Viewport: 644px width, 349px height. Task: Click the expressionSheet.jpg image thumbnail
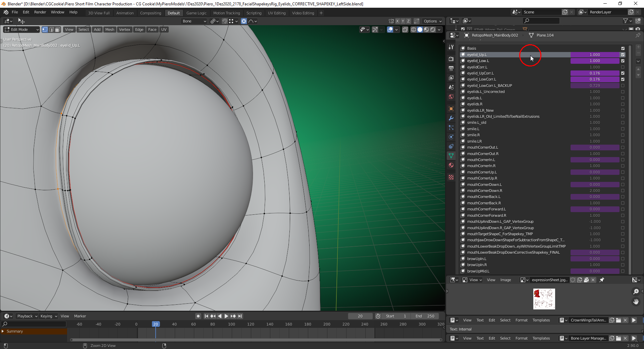pyautogui.click(x=543, y=299)
